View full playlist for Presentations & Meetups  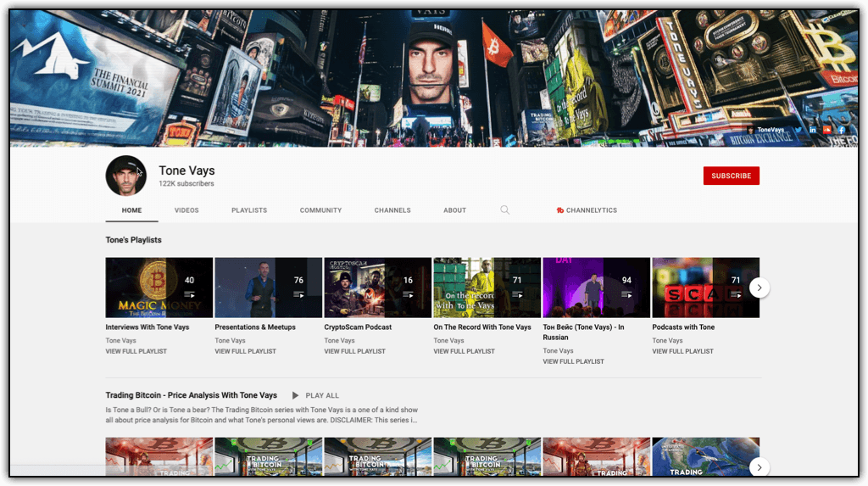pos(245,351)
